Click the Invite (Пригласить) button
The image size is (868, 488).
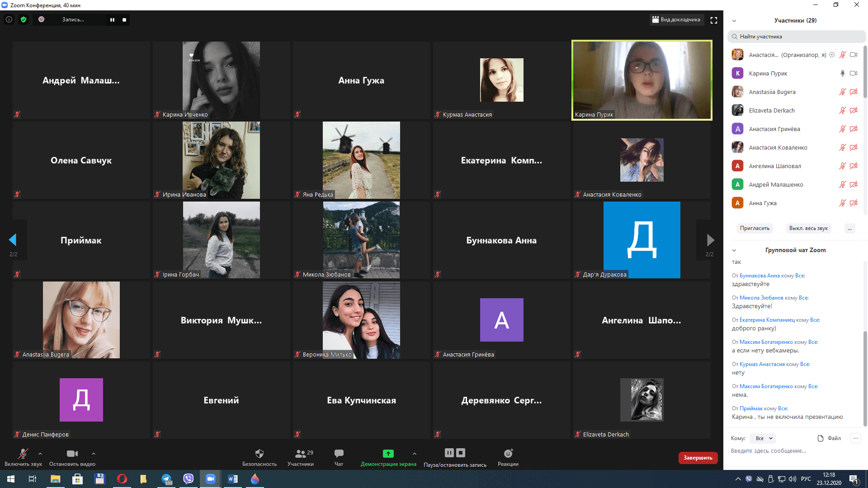[x=754, y=228]
